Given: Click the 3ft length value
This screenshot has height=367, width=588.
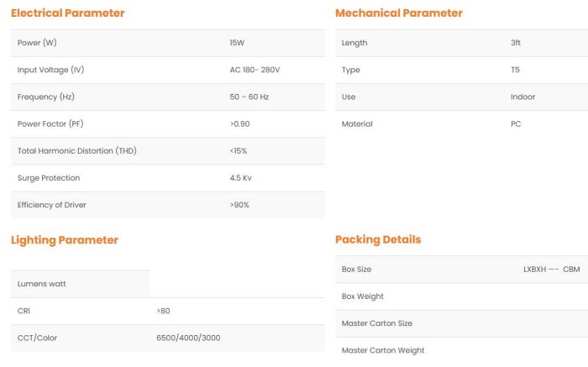Looking at the screenshot, I should pos(516,43).
